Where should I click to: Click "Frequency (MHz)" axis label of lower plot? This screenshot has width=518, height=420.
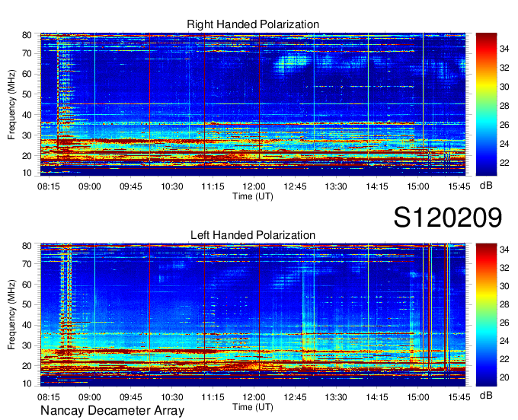click(11, 315)
